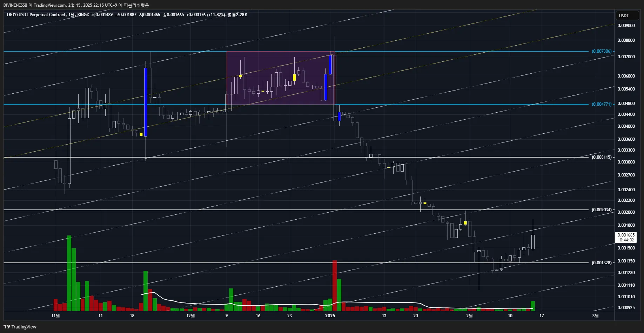Click the 0.001800 price axis label
Screen dimensions: 644x333
(x=626, y=225)
